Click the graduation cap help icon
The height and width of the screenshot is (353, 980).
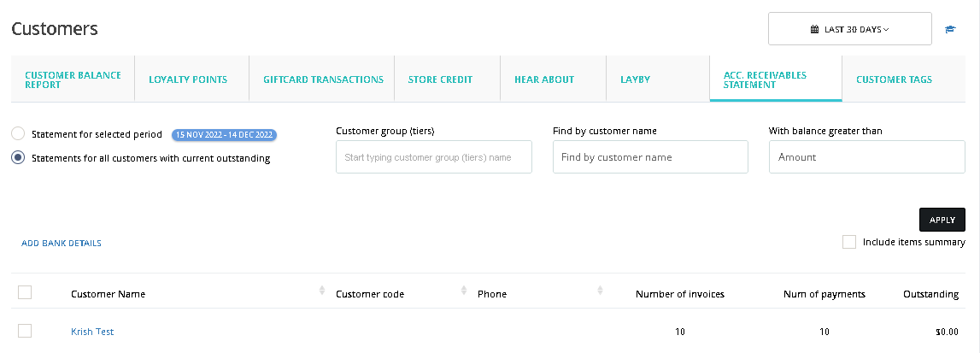(x=950, y=29)
